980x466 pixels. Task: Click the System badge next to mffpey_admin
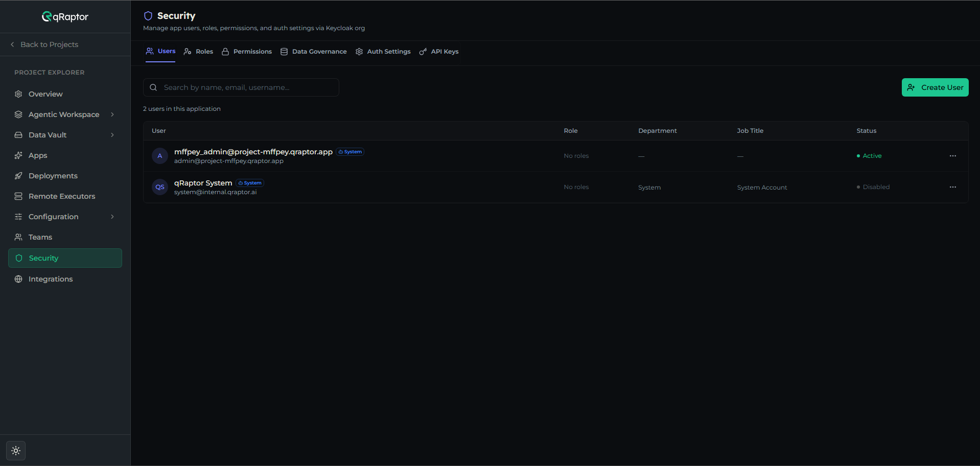pos(350,152)
